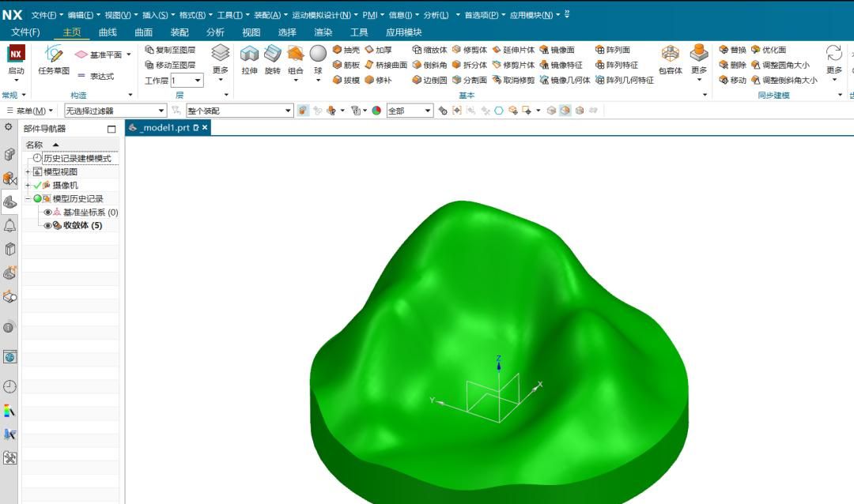Viewport: 854px width, 504px height.
Task: Select the 拔模 (Draft) command
Action: [x=346, y=80]
